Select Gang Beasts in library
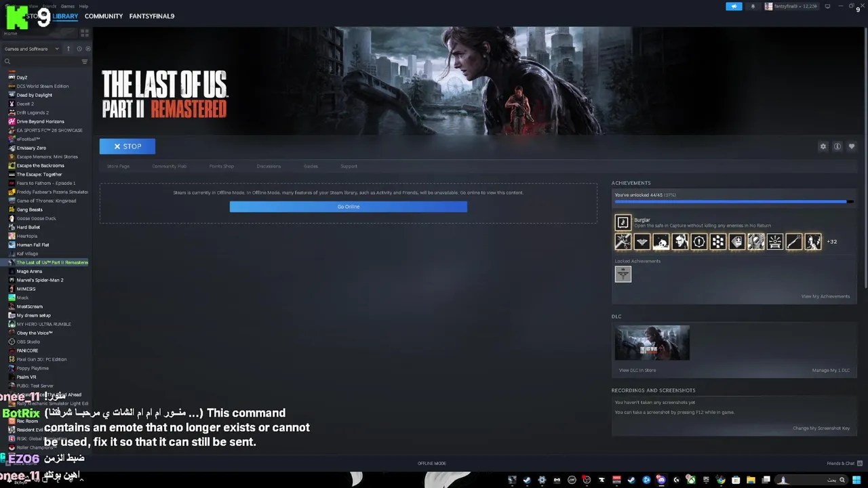The height and width of the screenshot is (488, 868). coord(29,209)
